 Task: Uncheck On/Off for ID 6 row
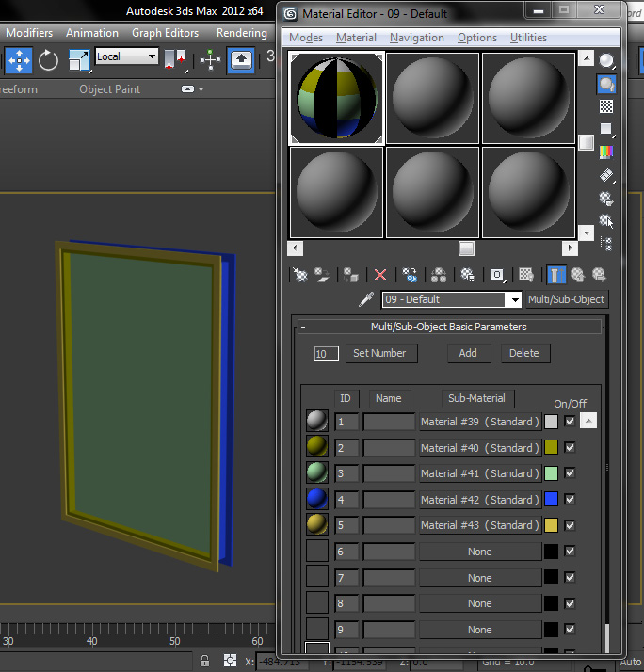tap(570, 552)
